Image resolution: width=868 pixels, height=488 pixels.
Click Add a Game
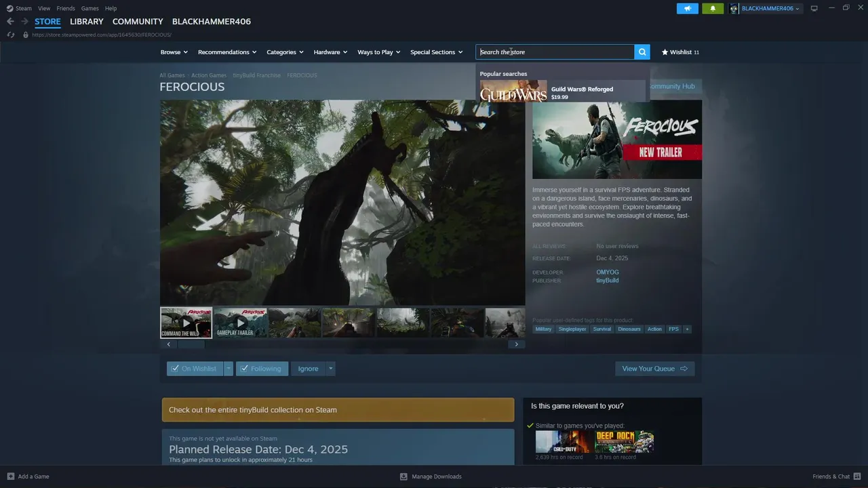coord(28,476)
